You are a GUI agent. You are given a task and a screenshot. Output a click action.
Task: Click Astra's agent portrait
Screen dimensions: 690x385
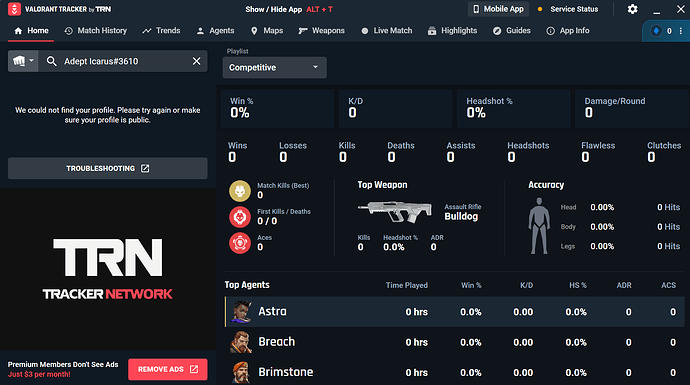241,312
